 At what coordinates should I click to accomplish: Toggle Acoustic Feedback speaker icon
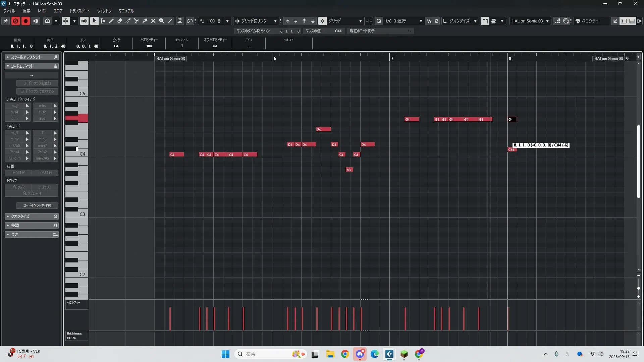point(84,21)
